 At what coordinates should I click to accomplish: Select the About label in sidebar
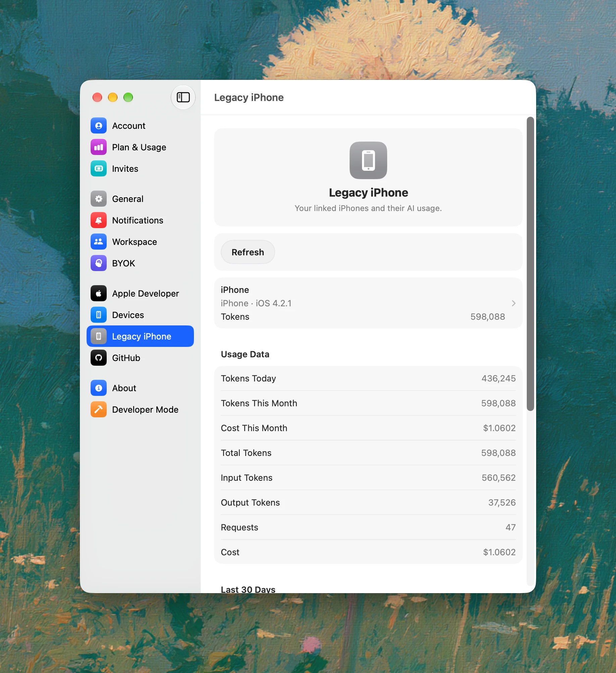(x=124, y=388)
